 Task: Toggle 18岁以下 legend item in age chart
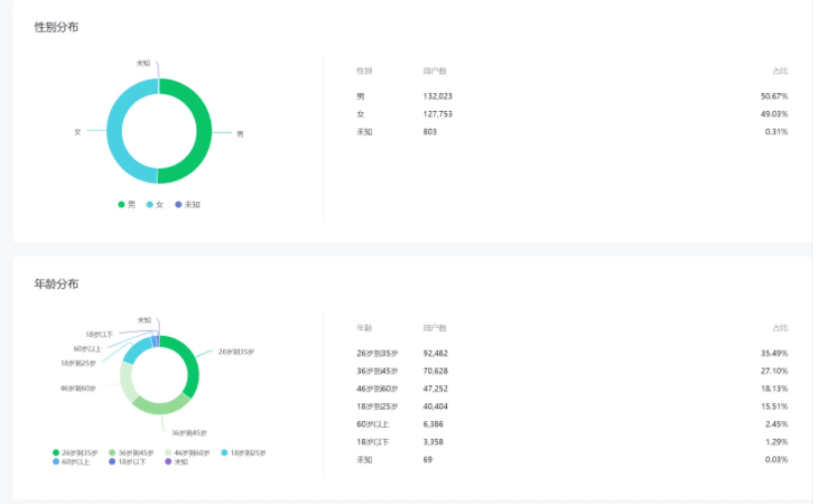click(127, 462)
